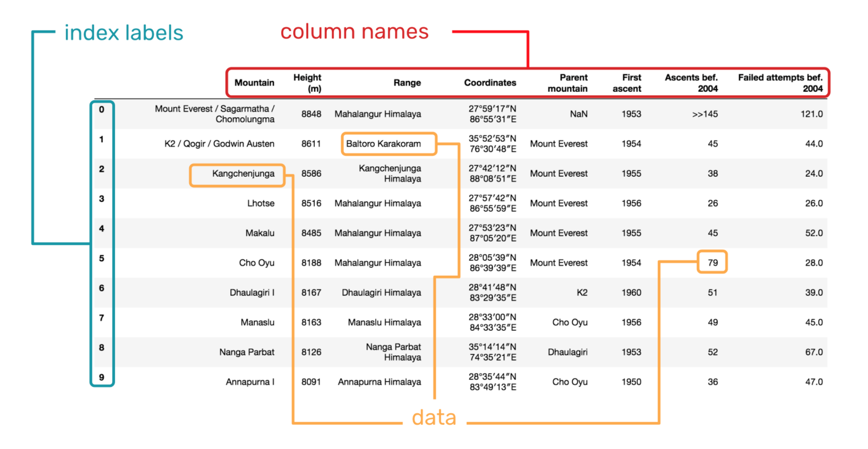This screenshot has height=449, width=868.
Task: Click the >>145 ascents cell
Action: click(705, 114)
